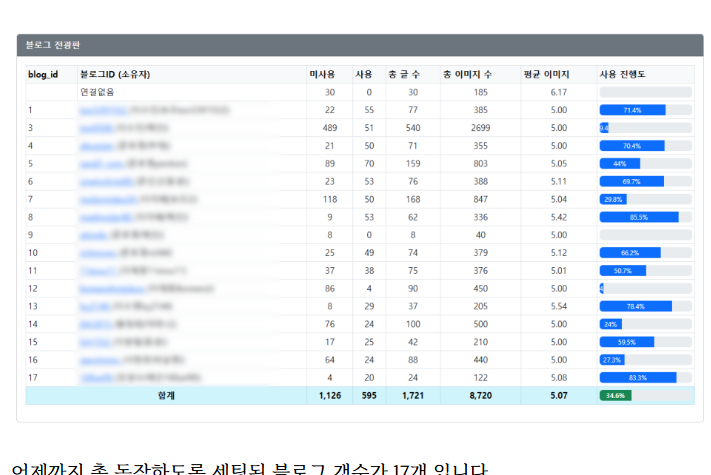This screenshot has width=711, height=475.
Task: Click the used count 70
Action: click(369, 164)
